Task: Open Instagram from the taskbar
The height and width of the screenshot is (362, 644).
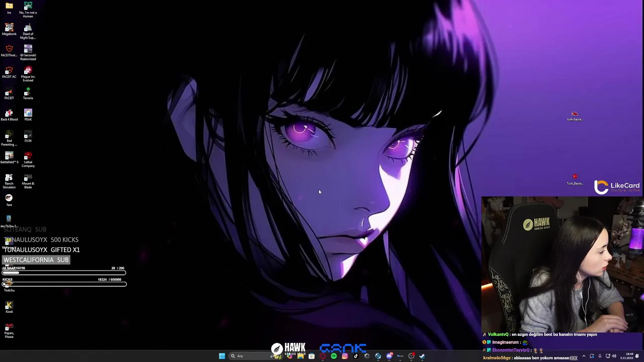Action: pyautogui.click(x=345, y=356)
